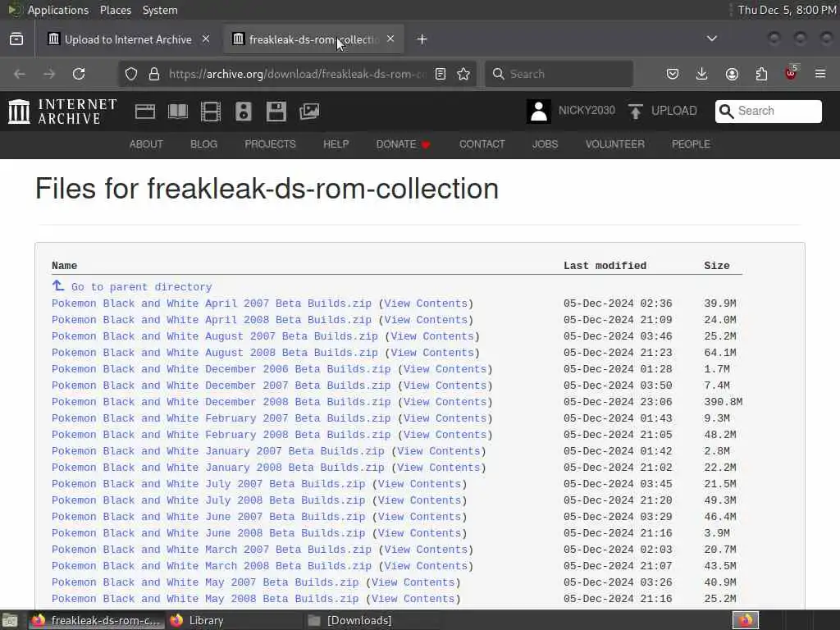Open the Firefox account icon

point(732,74)
